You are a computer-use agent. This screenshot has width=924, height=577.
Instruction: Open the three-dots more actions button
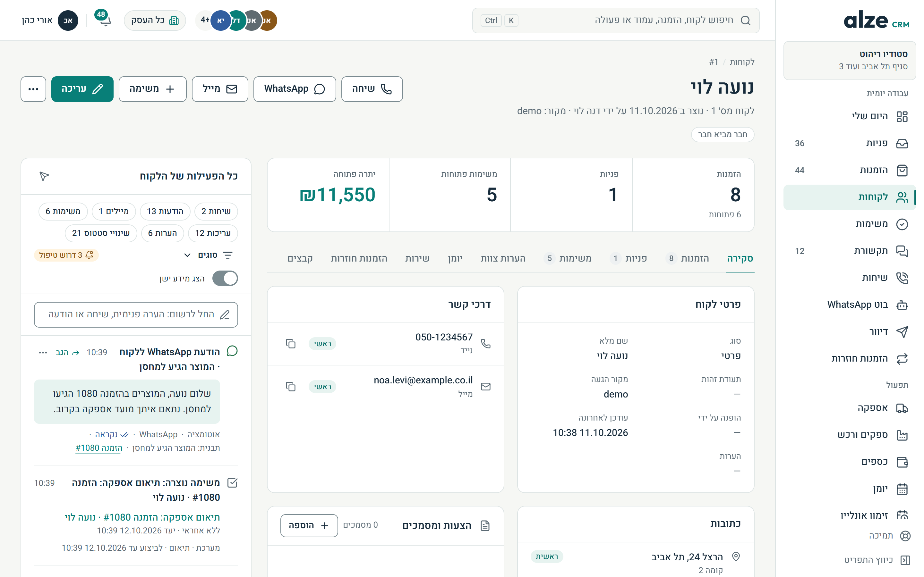coord(34,89)
